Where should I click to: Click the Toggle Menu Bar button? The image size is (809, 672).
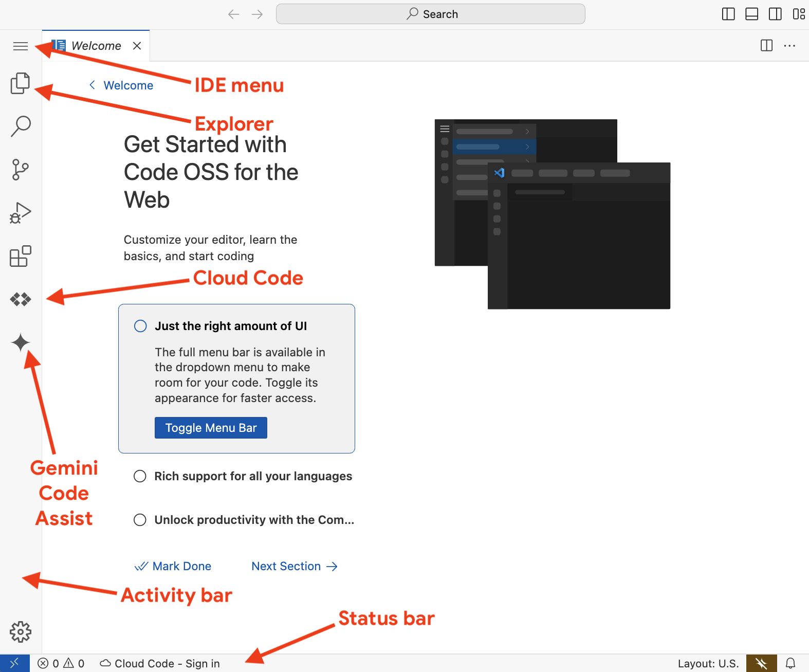(211, 428)
